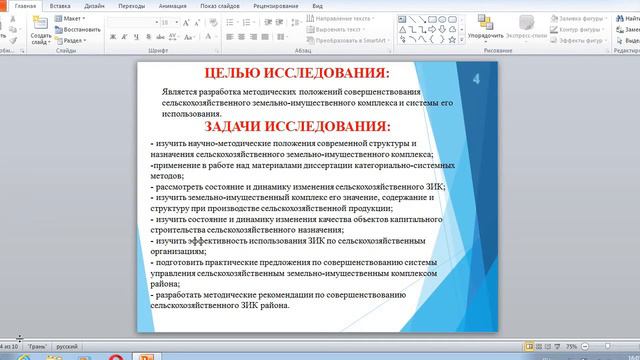Apply numbered list formatting
Viewport: 640px width, 360px height.
248,22
